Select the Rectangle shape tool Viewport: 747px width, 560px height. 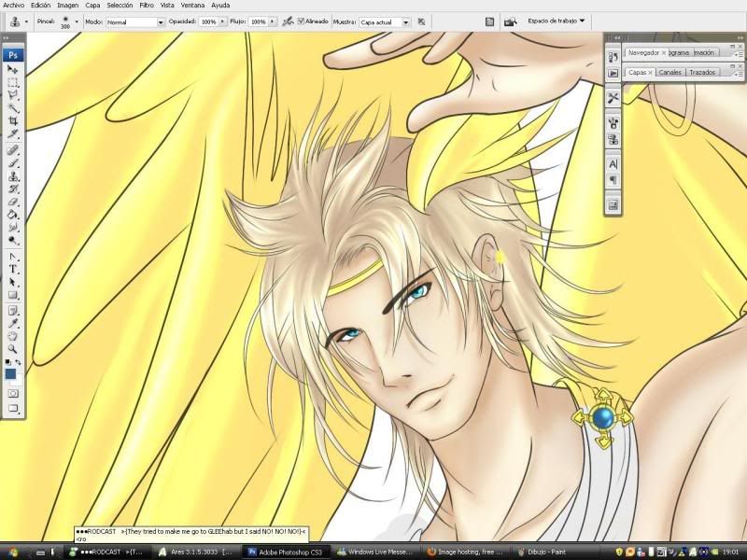coord(13,295)
